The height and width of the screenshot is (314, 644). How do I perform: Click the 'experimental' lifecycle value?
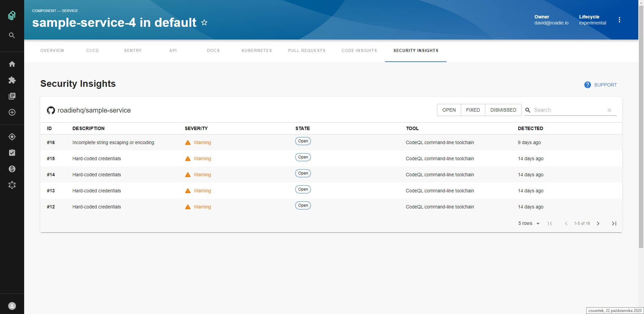pyautogui.click(x=593, y=23)
